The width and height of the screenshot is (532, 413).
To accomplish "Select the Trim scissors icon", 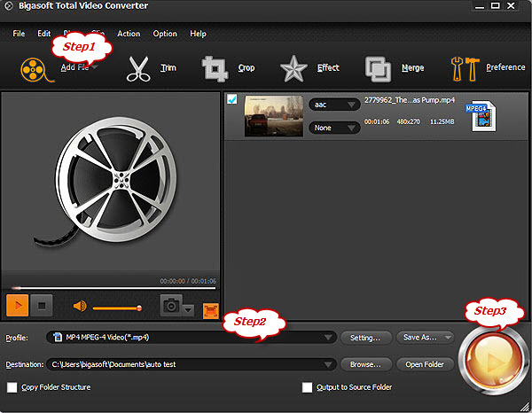I will 138,69.
